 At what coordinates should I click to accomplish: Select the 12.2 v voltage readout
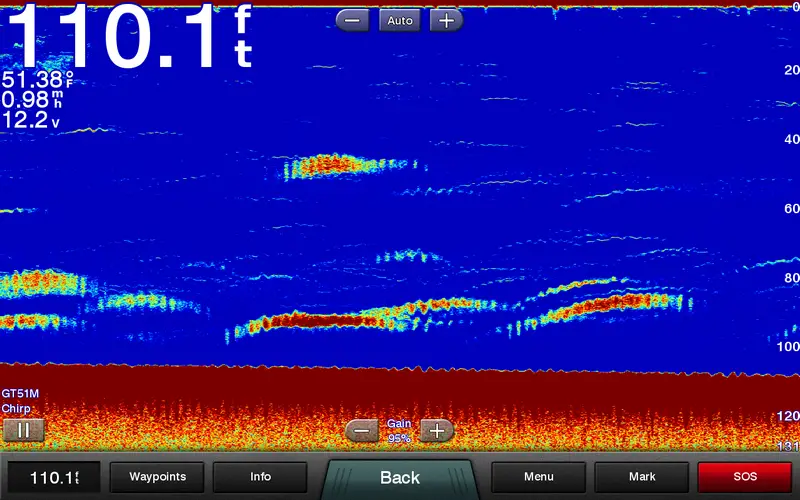(30, 120)
